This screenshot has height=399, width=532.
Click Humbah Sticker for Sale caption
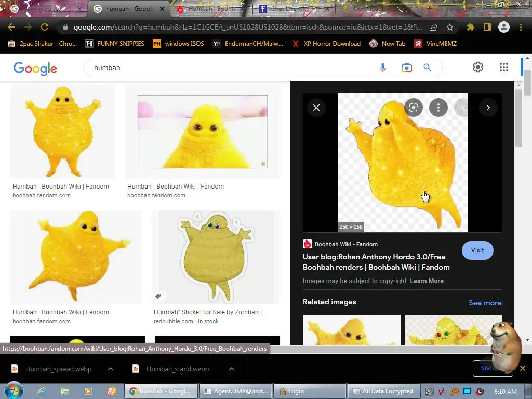209,312
